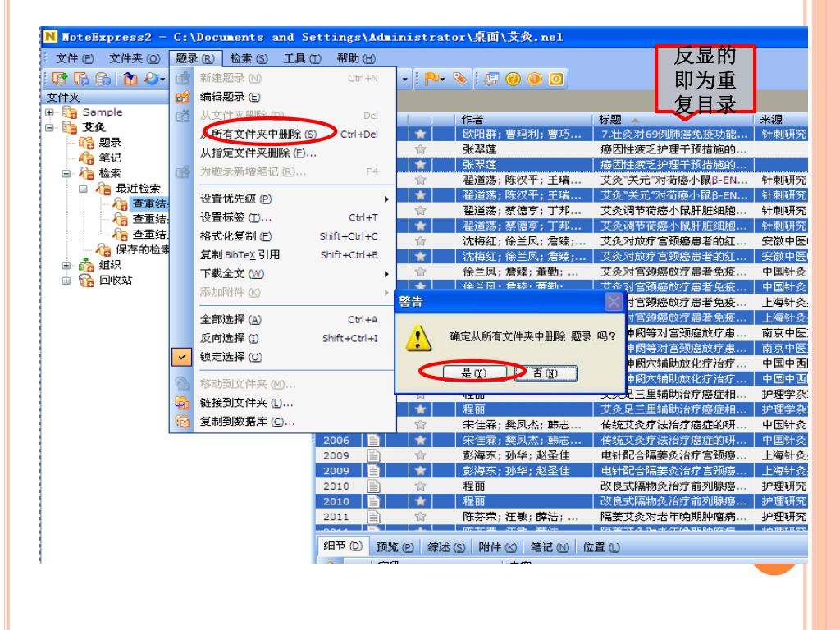The width and height of the screenshot is (840, 630).
Task: Click the 题录 folder icon in the tree
Action: [x=85, y=143]
